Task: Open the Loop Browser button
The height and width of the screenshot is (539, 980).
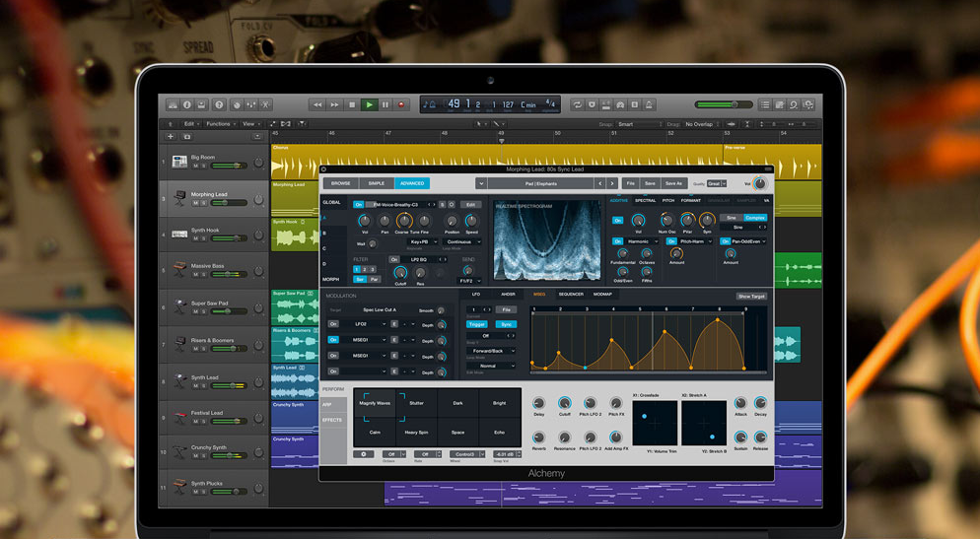Action: tap(793, 104)
